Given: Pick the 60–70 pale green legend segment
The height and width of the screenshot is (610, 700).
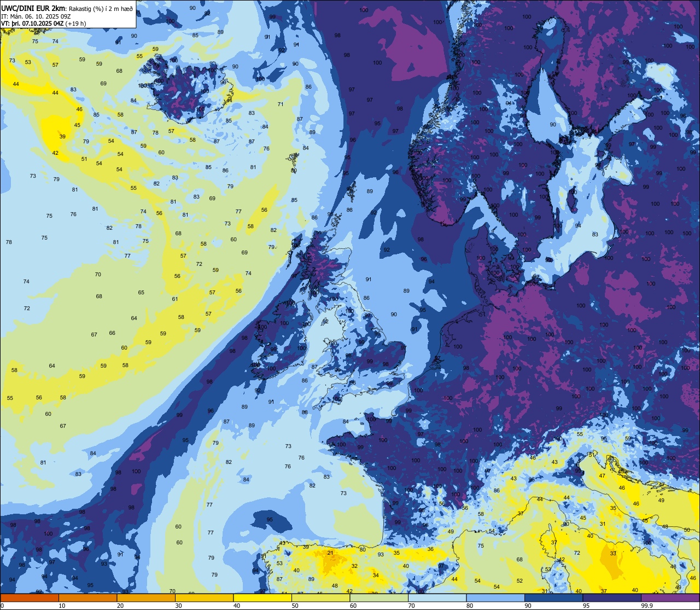Looking at the screenshot, I should (x=379, y=597).
